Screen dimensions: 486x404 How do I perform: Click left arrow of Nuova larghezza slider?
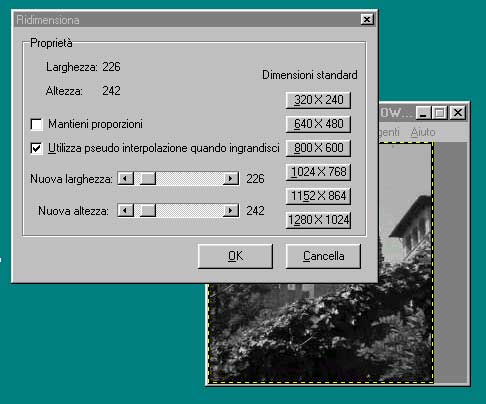[126, 179]
